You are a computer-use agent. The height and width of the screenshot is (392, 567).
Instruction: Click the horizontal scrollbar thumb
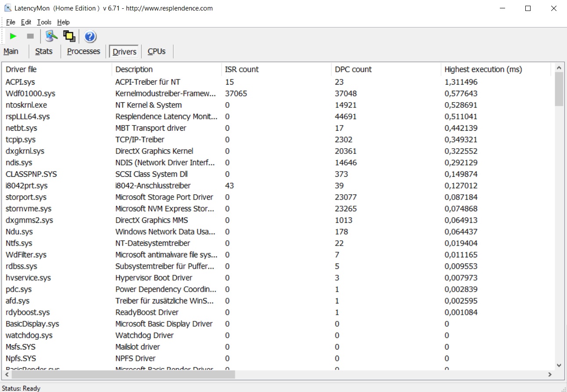[123, 375]
